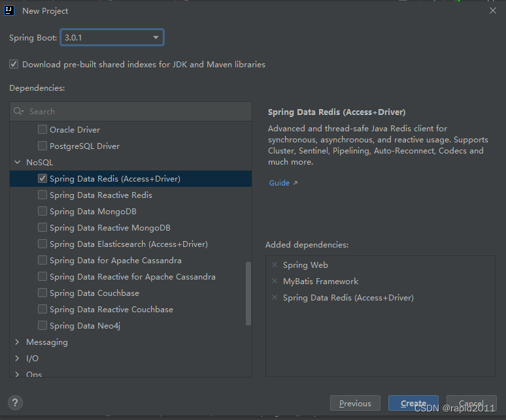Select Spring Web in added dependencies
This screenshot has width=506, height=420.
(x=305, y=265)
